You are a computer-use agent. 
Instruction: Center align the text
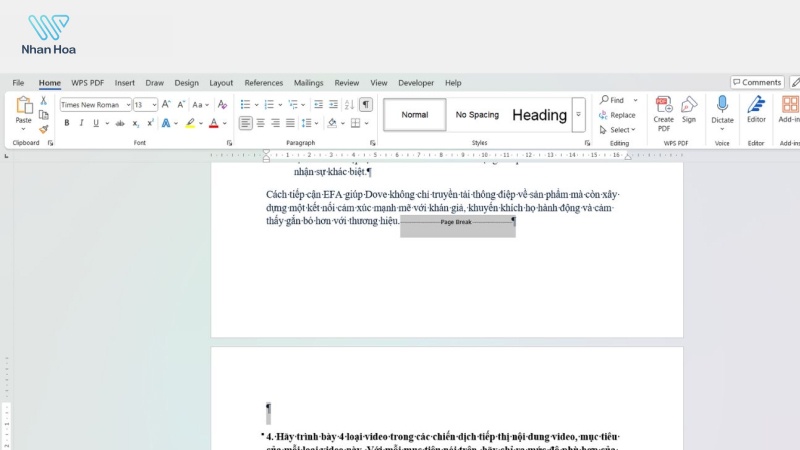click(261, 123)
